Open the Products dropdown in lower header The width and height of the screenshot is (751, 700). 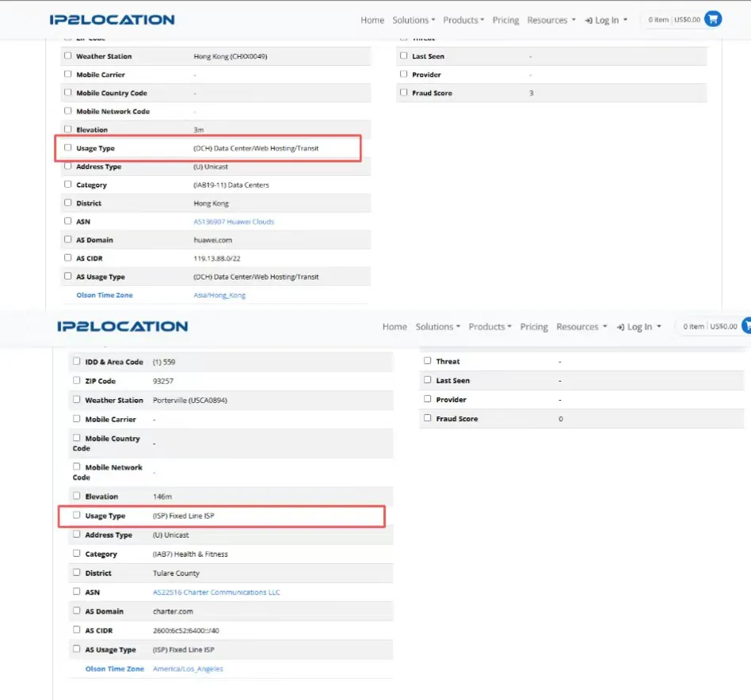[490, 327]
